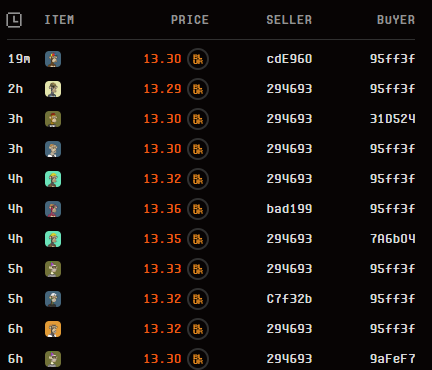
Task: Open the ape thumbnail in the 19m row
Action: point(53,59)
